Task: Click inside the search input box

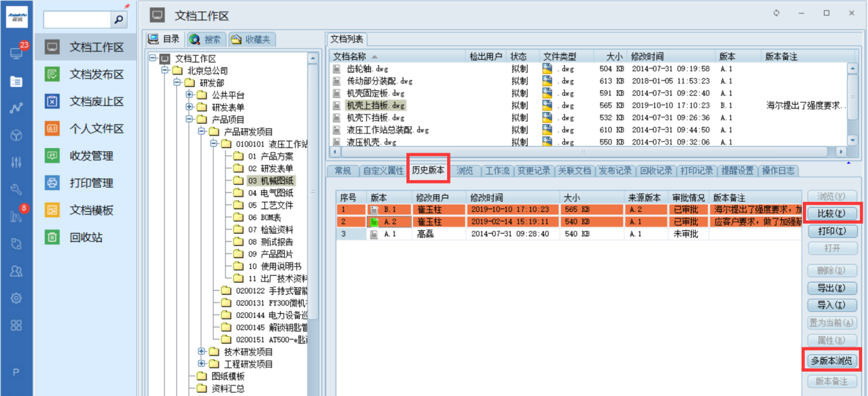Action: 77,20
